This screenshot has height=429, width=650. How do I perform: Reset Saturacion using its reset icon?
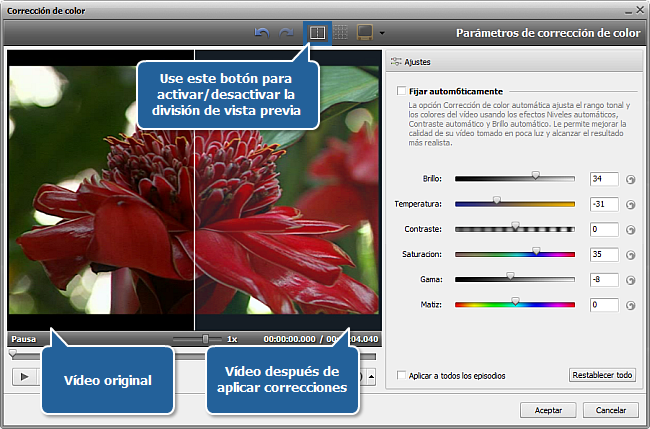[631, 254]
